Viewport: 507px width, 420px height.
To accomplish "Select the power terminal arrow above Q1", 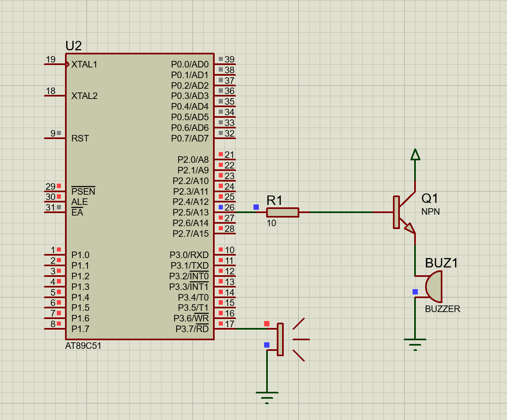I will click(415, 155).
